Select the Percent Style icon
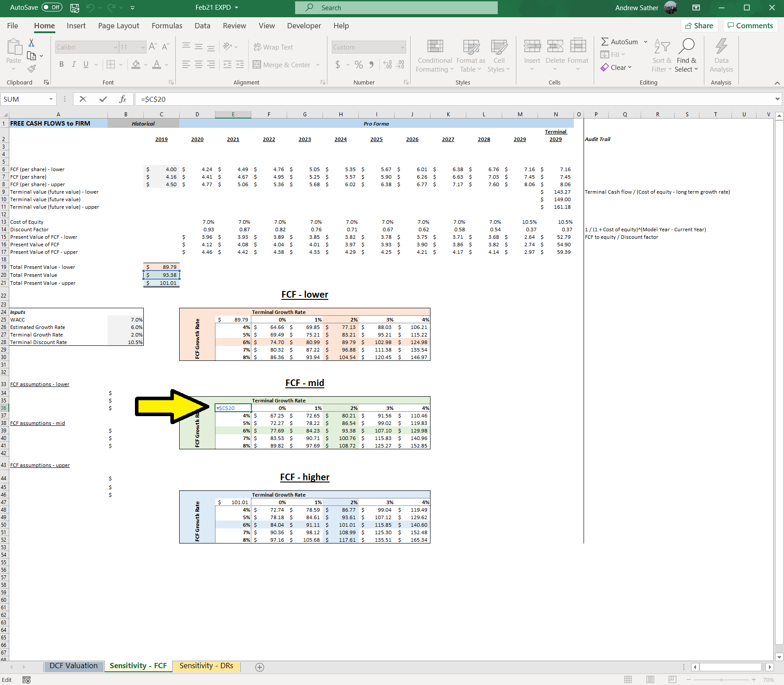Screen dimensions: 784x685 (x=358, y=65)
